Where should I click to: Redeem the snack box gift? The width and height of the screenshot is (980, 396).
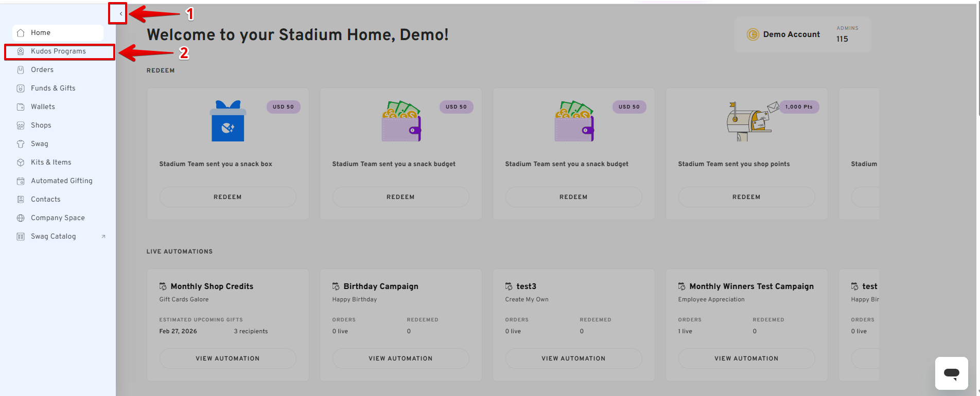[227, 197]
